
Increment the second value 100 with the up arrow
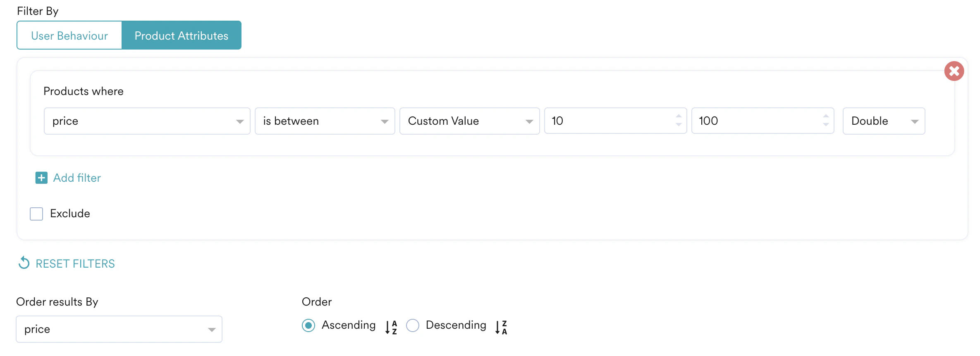[x=826, y=116]
